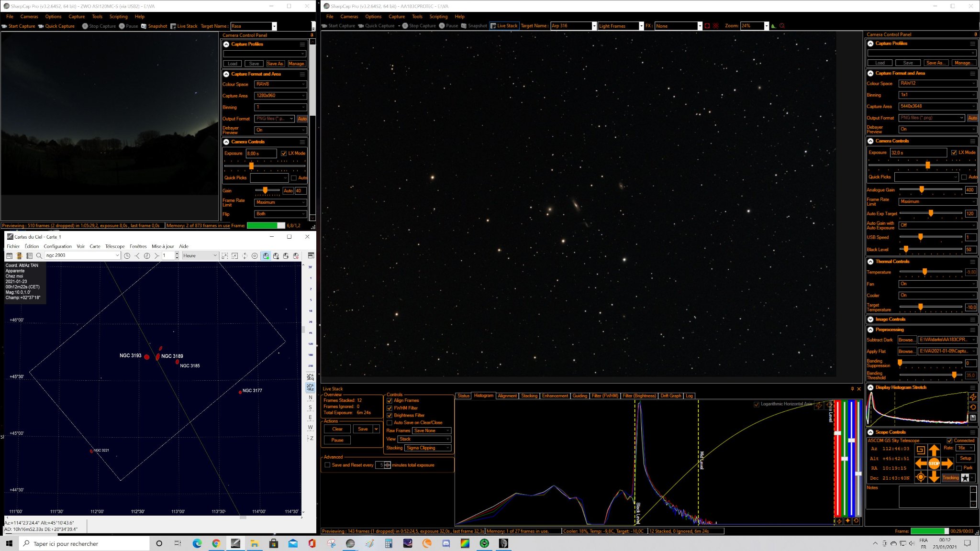The width and height of the screenshot is (980, 551).
Task: Click the reset icon below the live stack colour sliders
Action: pyautogui.click(x=856, y=521)
